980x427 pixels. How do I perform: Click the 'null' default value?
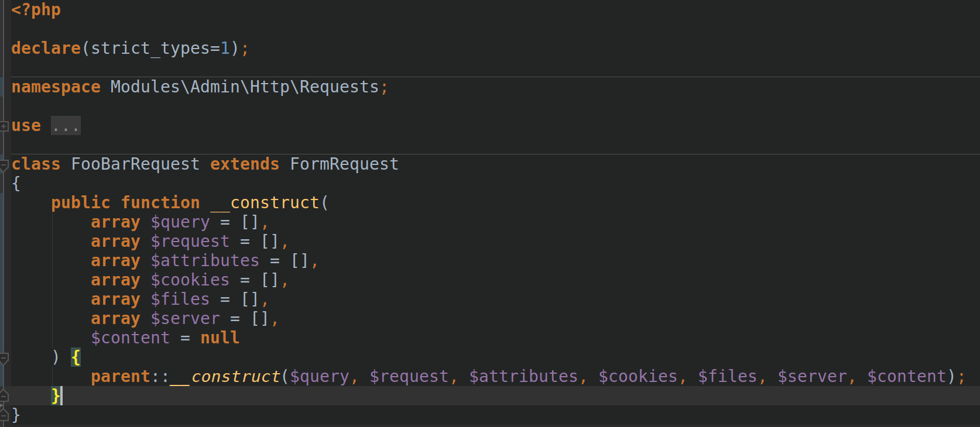click(220, 338)
